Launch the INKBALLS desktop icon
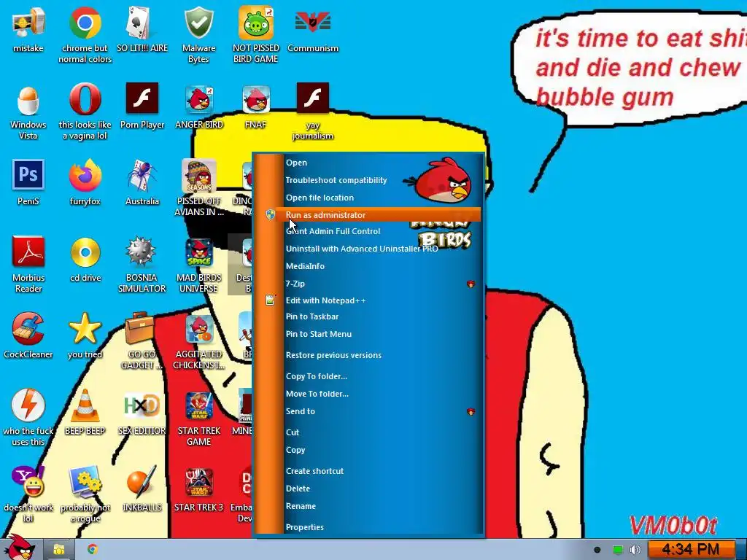The width and height of the screenshot is (747, 560). tap(142, 481)
